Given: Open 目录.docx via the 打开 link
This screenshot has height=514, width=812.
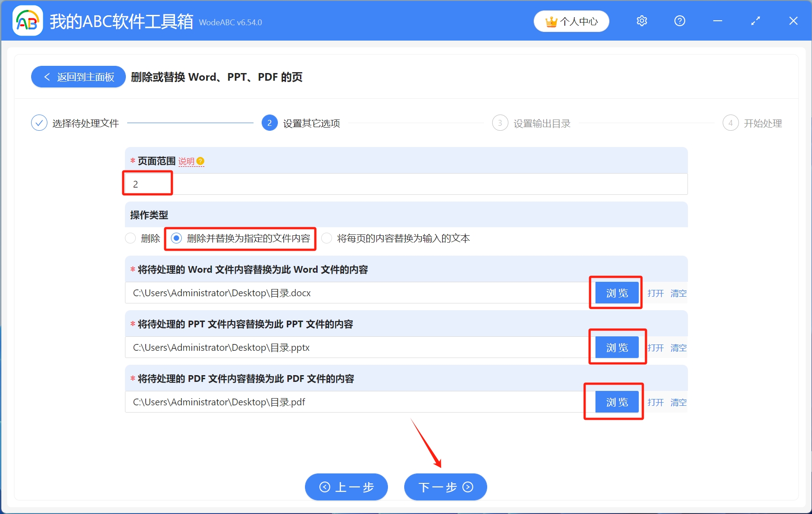Looking at the screenshot, I should 655,293.
